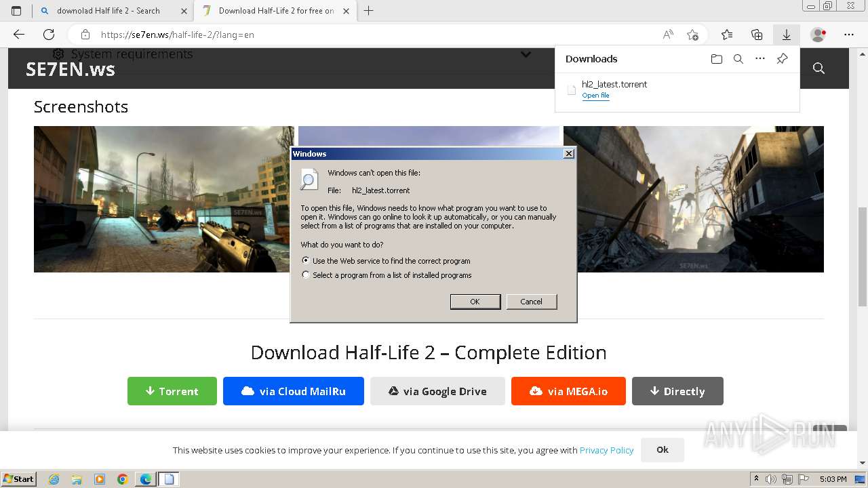Search downloads magnifier icon
The height and width of the screenshot is (488, 868).
point(738,59)
